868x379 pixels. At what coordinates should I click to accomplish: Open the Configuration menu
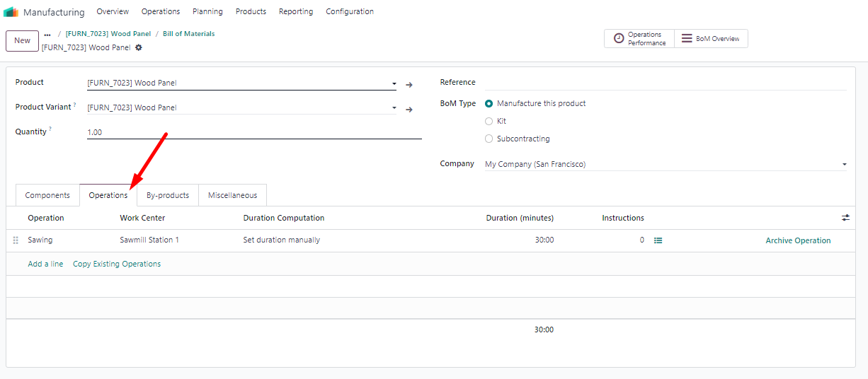(350, 11)
